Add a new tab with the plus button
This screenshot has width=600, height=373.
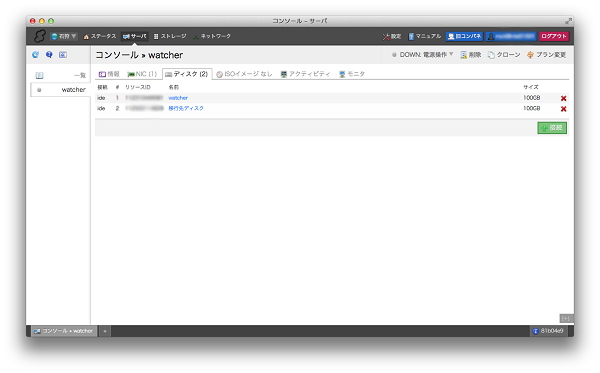(105, 331)
